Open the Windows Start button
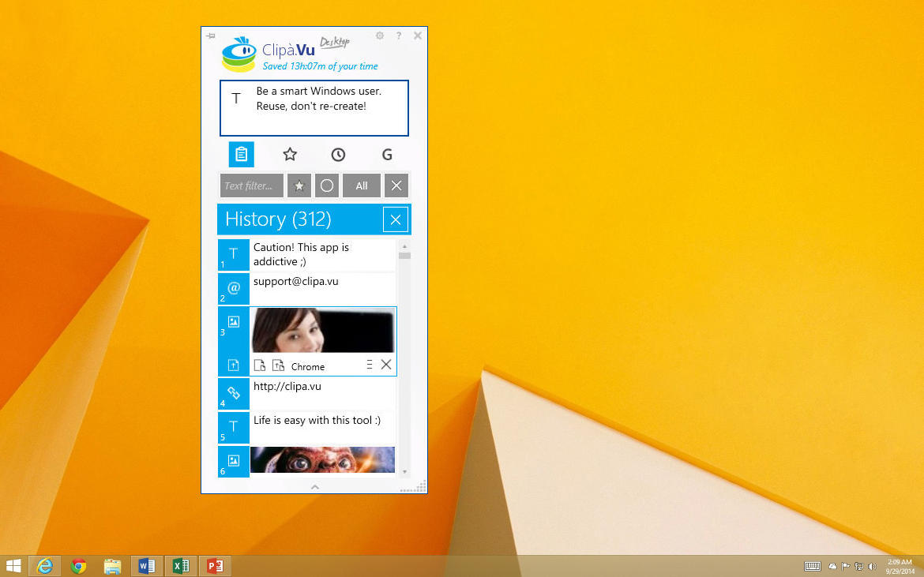Image resolution: width=924 pixels, height=577 pixels. pos(13,566)
